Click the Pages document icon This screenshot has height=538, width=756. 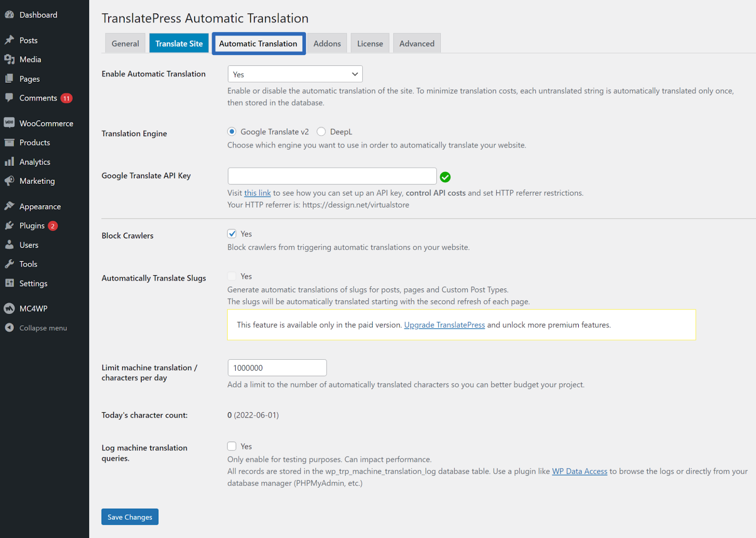click(x=9, y=78)
